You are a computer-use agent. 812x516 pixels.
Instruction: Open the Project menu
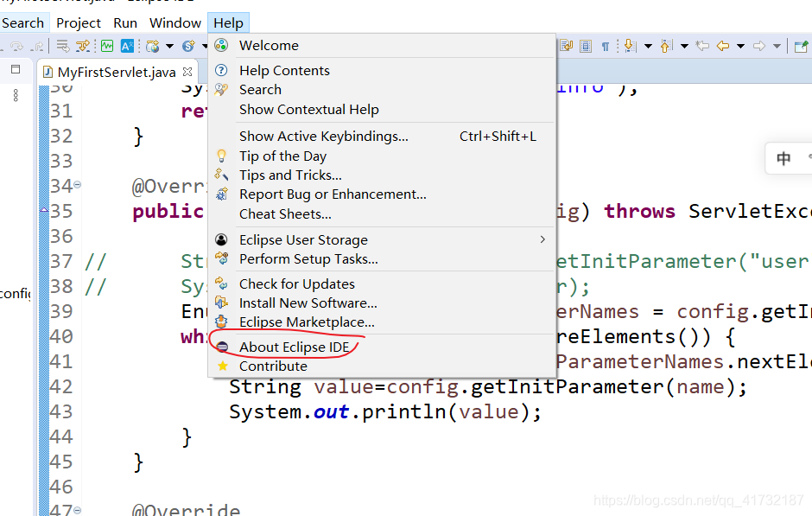(79, 23)
